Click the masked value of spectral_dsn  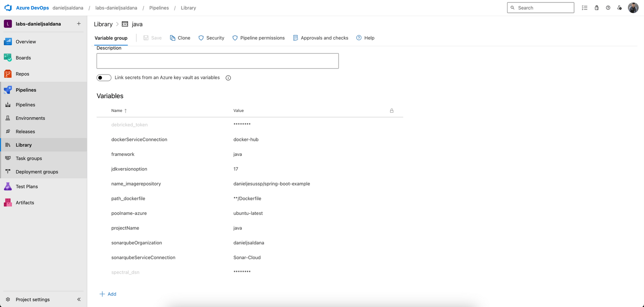pos(242,272)
